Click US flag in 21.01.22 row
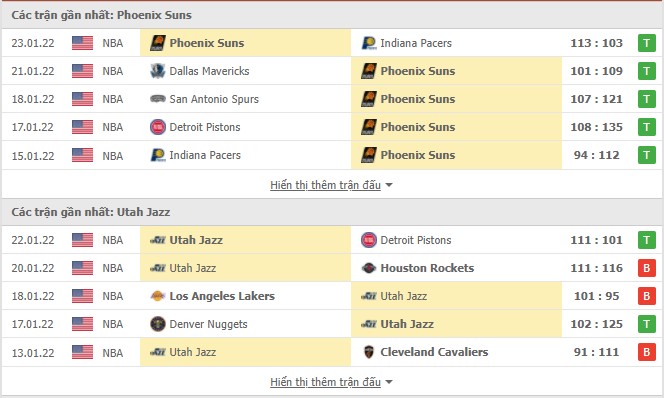 click(83, 71)
